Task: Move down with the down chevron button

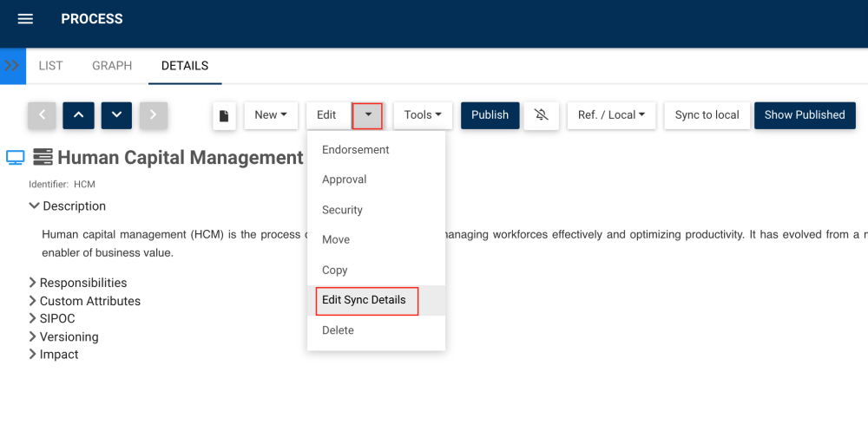Action: click(x=116, y=115)
